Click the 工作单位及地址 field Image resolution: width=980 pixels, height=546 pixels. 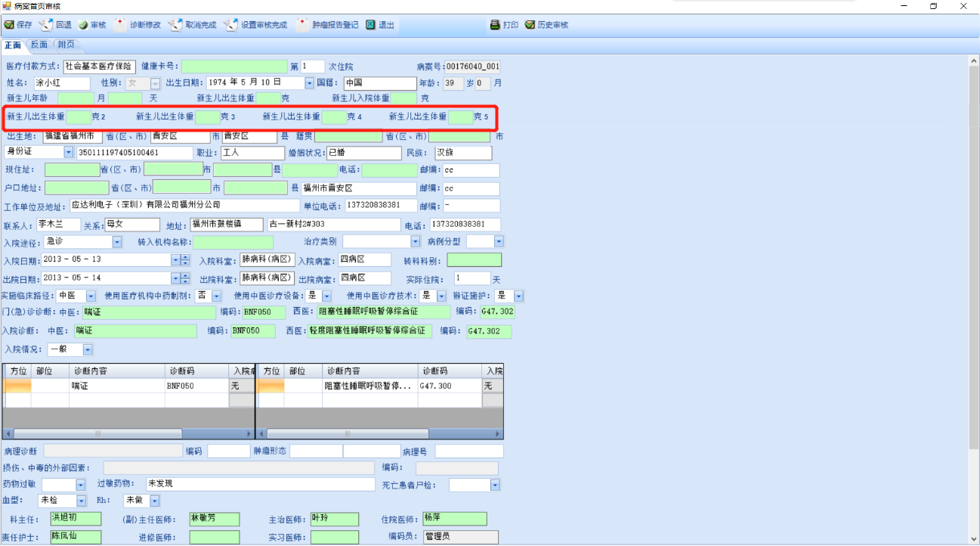point(184,206)
